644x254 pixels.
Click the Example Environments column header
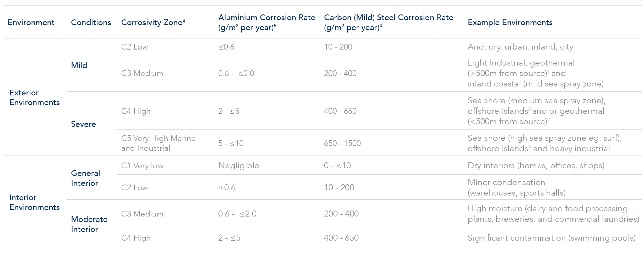point(510,23)
